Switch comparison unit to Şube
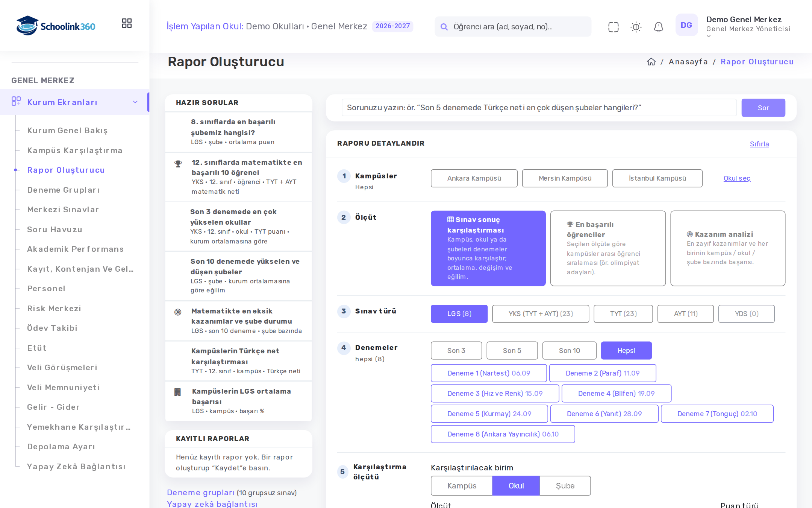Screen dimensions: 812x508 point(565,485)
